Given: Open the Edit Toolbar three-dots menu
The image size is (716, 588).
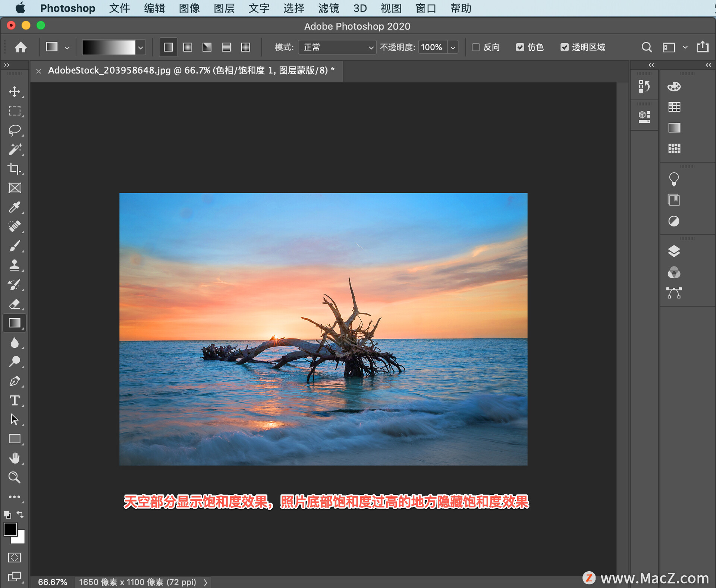Looking at the screenshot, I should [15, 497].
